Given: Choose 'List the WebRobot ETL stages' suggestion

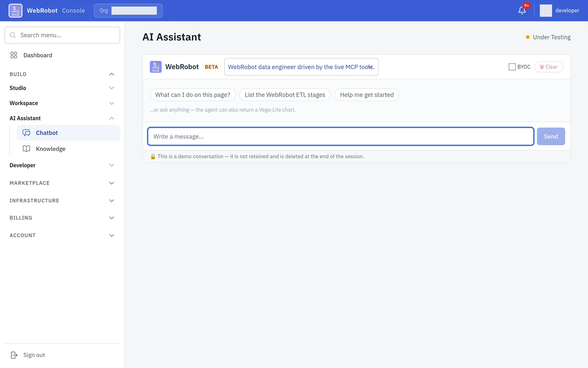Looking at the screenshot, I should (285, 95).
